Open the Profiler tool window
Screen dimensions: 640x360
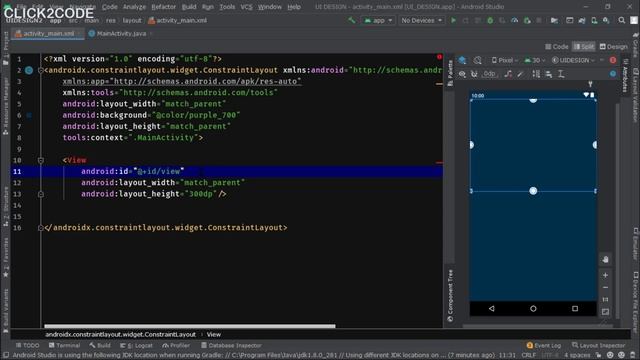176,345
